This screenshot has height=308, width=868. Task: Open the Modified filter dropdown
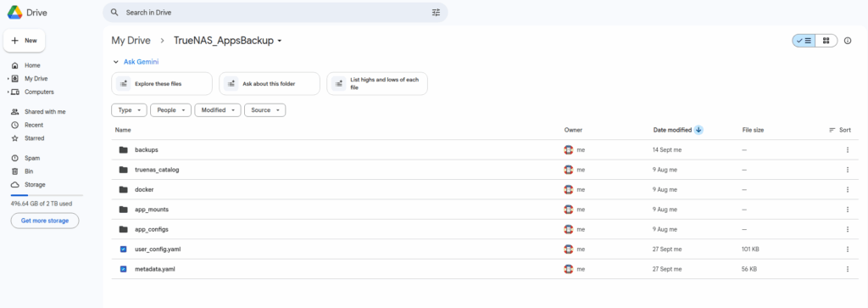[218, 110]
